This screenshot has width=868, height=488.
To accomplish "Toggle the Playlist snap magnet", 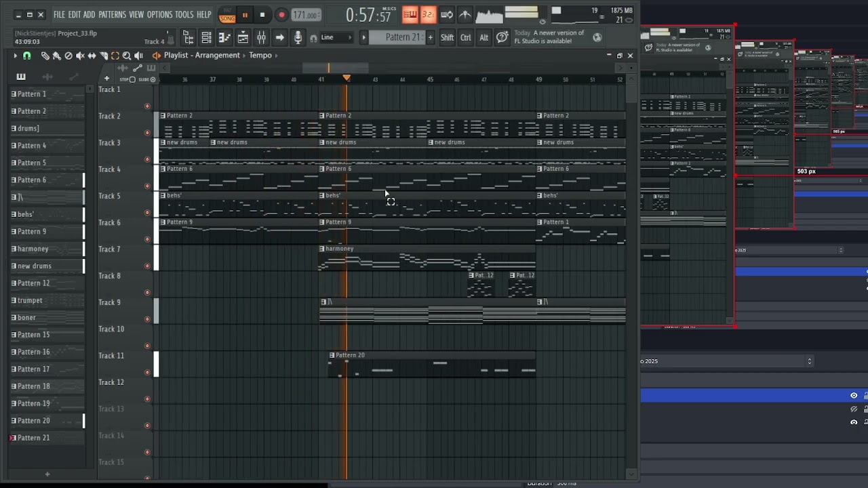I will click(26, 56).
